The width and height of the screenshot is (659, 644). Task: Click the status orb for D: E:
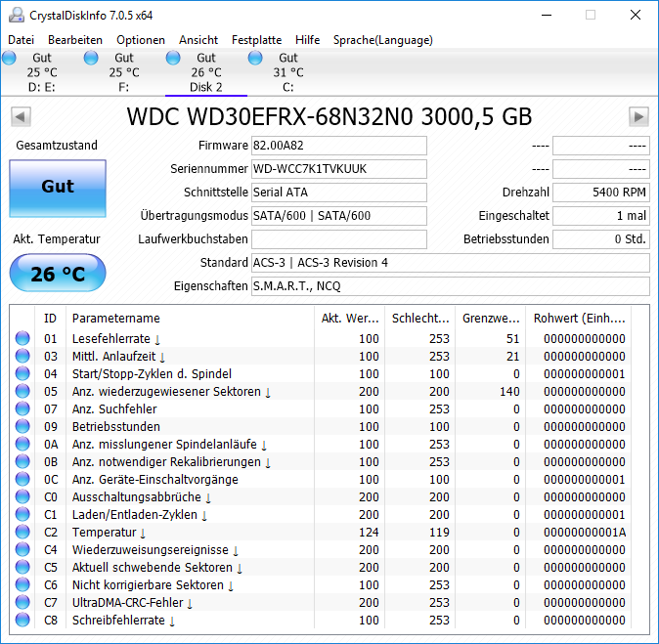point(9,58)
